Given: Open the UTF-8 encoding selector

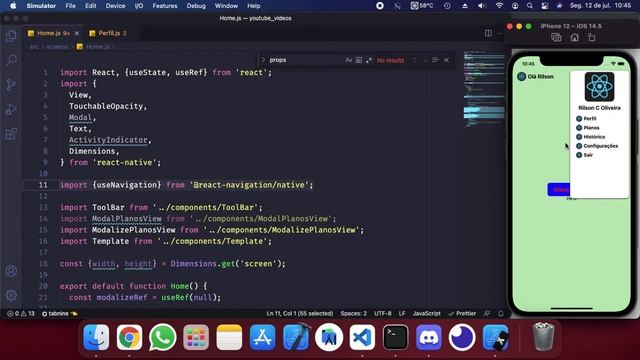Looking at the screenshot, I should tap(383, 313).
